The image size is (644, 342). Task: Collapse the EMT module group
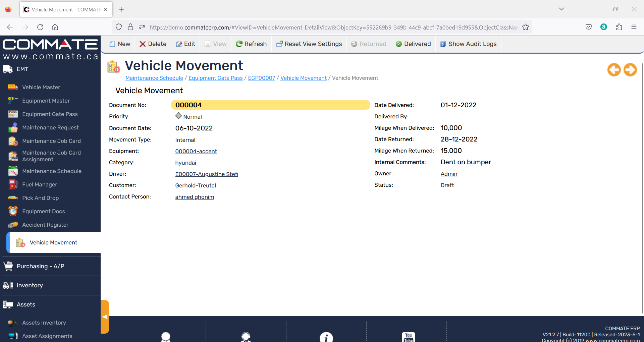coord(22,69)
